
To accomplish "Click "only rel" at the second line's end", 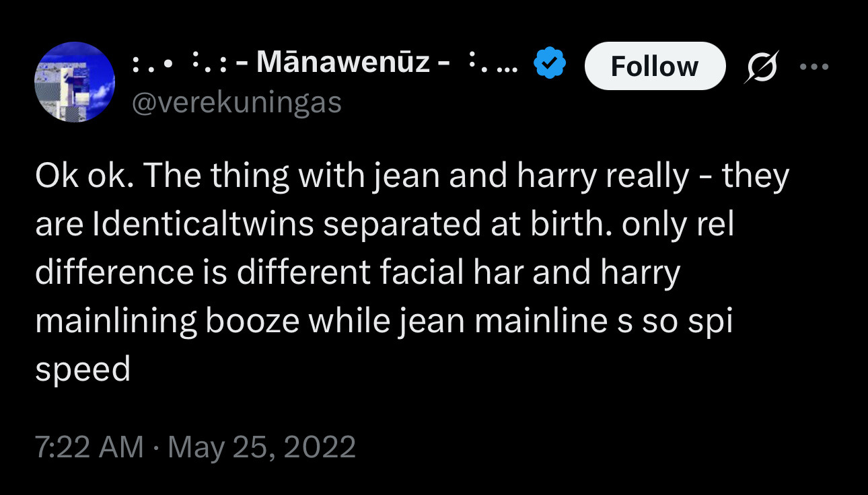I will pyautogui.click(x=678, y=225).
